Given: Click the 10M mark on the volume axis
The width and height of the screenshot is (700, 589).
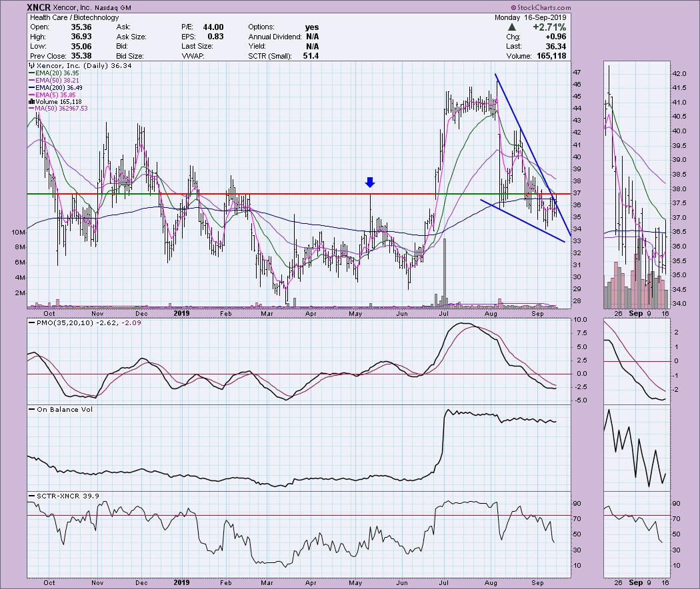Looking at the screenshot, I should (18, 232).
